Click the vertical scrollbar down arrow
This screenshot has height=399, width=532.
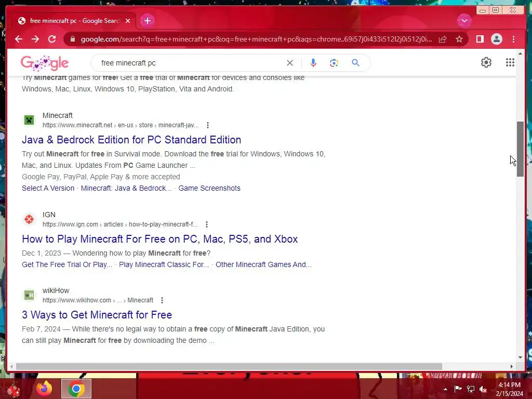click(520, 357)
